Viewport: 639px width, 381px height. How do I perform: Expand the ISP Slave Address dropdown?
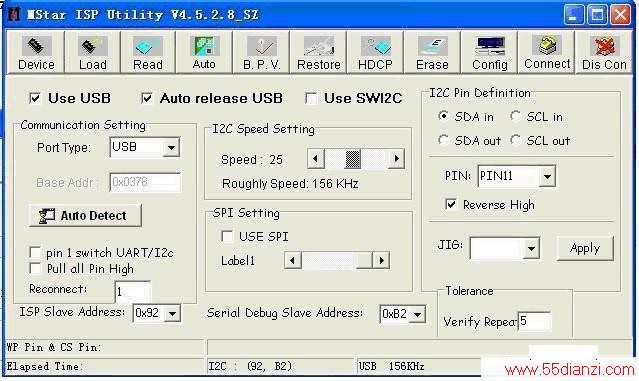click(x=173, y=313)
